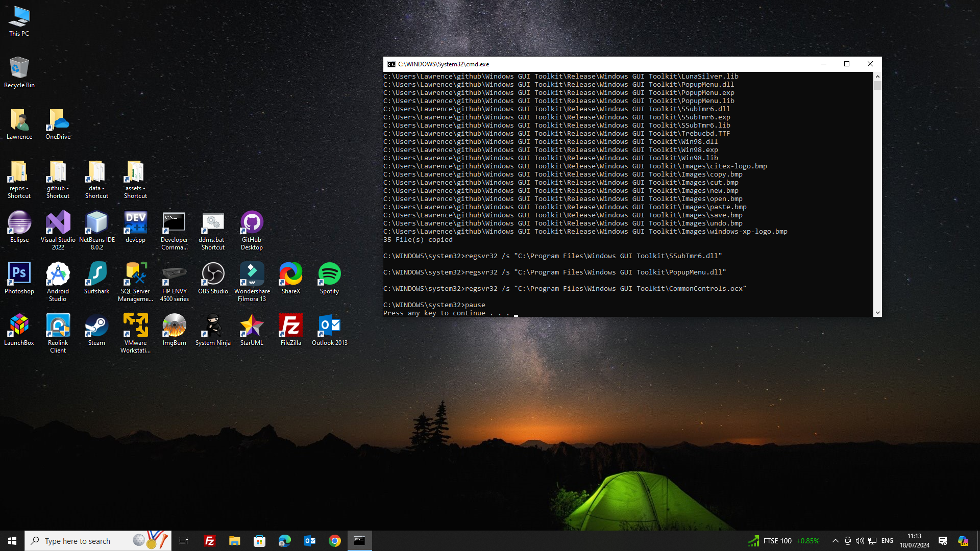This screenshot has width=980, height=551.
Task: Click the volume icon in the system tray
Action: pyautogui.click(x=860, y=541)
